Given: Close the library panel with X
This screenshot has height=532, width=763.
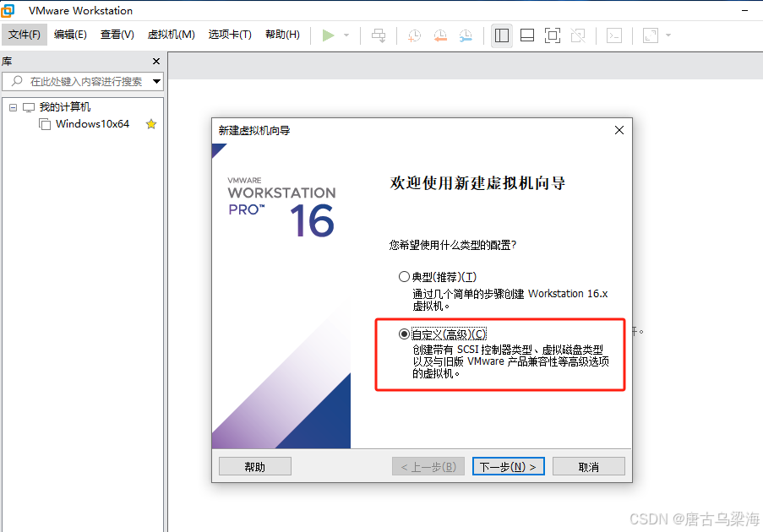Looking at the screenshot, I should tap(156, 62).
